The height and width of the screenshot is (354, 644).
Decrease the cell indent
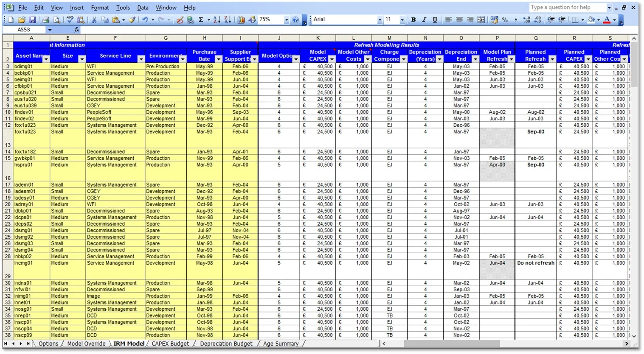pos(551,20)
